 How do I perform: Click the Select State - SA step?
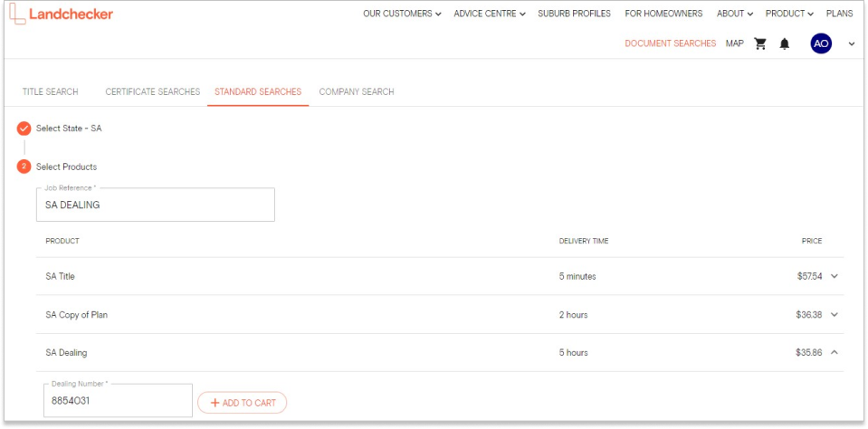coord(69,129)
